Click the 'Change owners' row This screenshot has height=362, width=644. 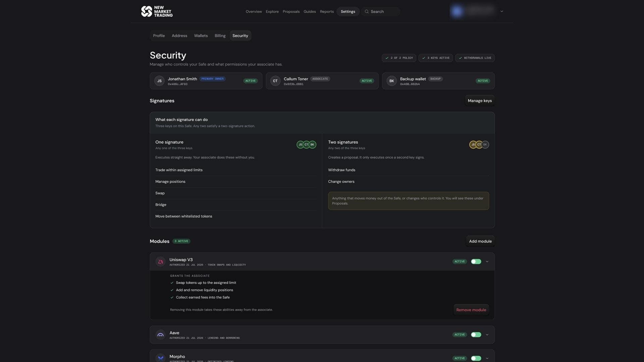[409, 182]
